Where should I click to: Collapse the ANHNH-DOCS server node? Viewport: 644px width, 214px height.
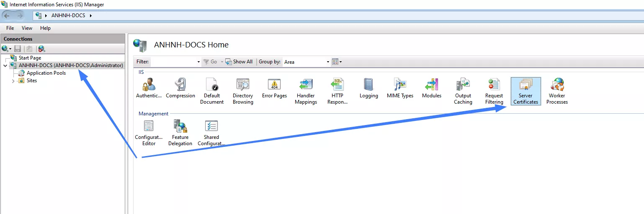(x=5, y=66)
